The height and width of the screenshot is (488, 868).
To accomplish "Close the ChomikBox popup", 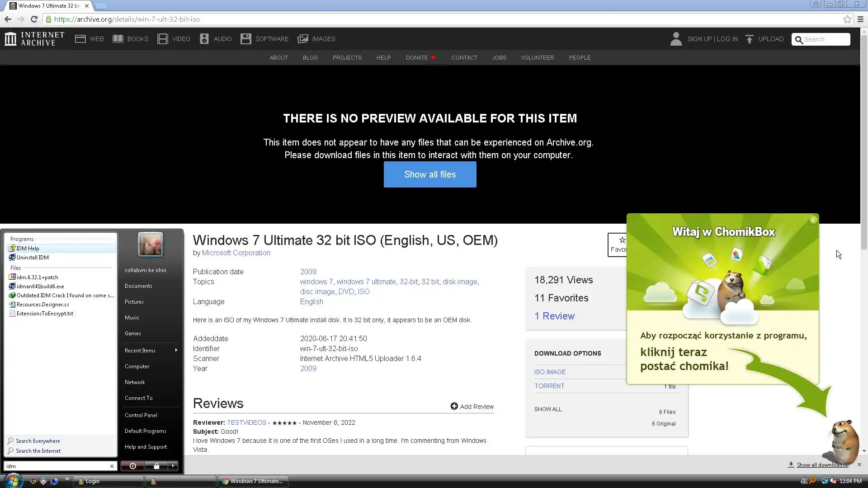I will tap(813, 220).
